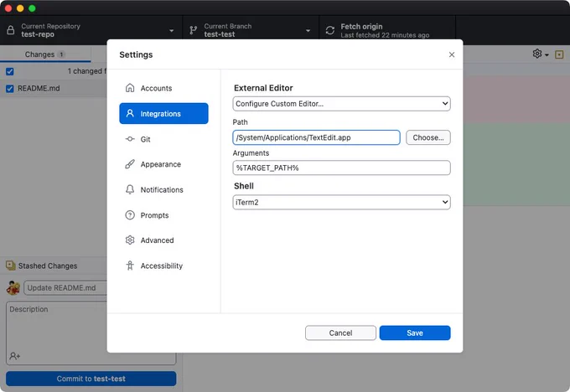Image resolution: width=570 pixels, height=392 pixels.
Task: Open Stashed Changes section
Action: (x=54, y=266)
